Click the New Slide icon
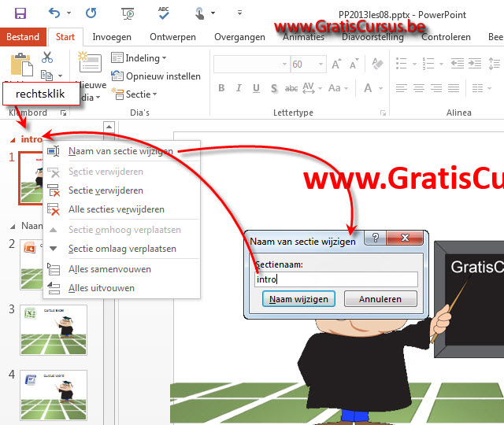This screenshot has width=504, height=425. tap(89, 61)
